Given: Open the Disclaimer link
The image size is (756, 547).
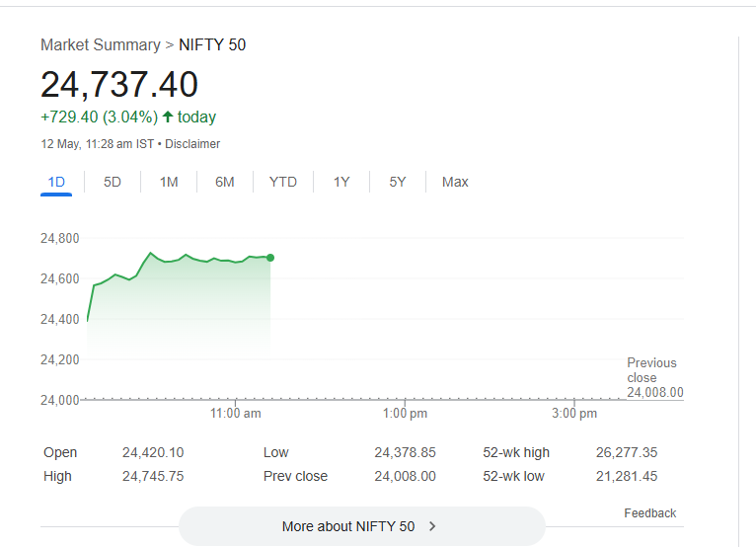Looking at the screenshot, I should [x=192, y=144].
